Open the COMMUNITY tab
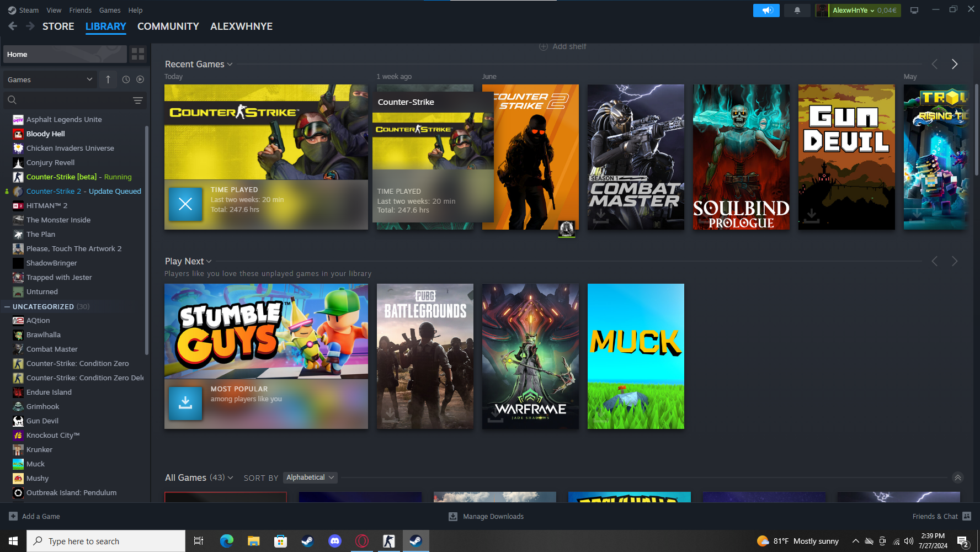 168,26
